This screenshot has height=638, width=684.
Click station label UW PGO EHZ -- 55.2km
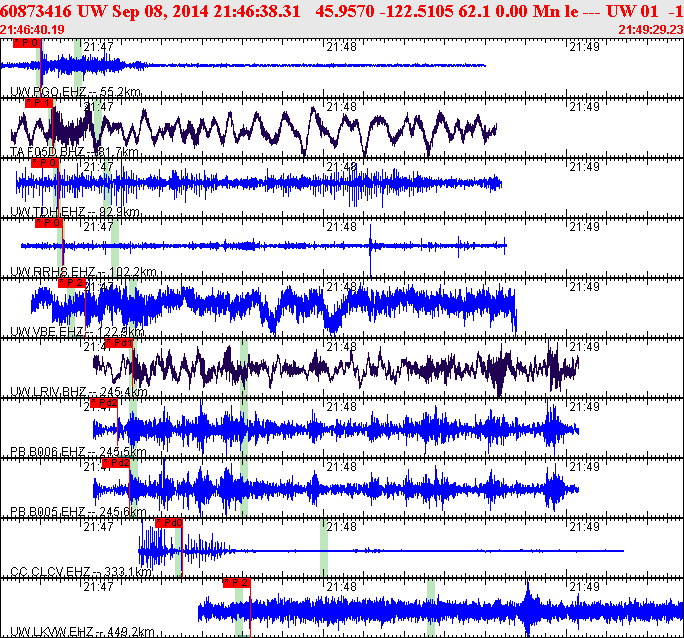tap(75, 92)
